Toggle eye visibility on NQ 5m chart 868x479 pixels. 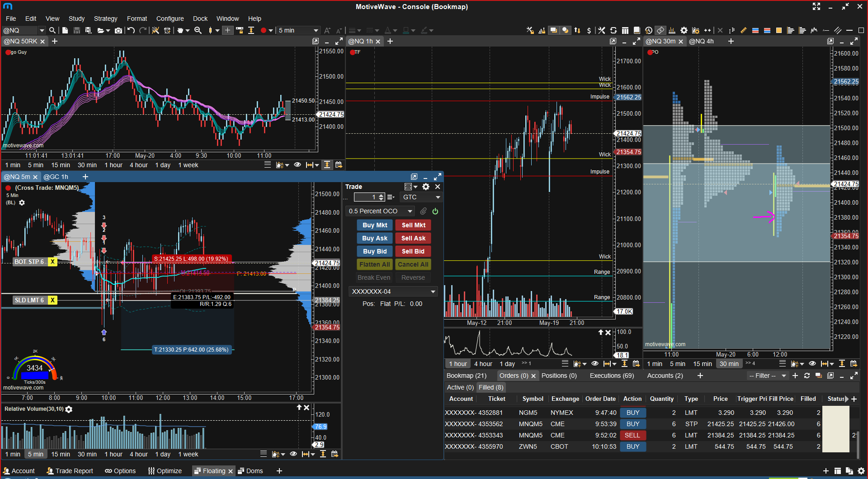click(293, 454)
